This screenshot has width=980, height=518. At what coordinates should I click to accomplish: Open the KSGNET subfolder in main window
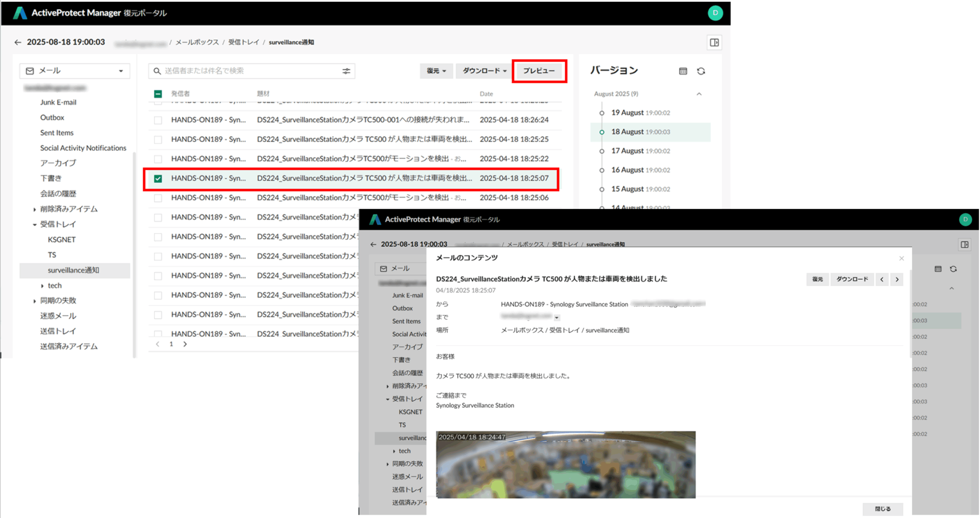[62, 239]
